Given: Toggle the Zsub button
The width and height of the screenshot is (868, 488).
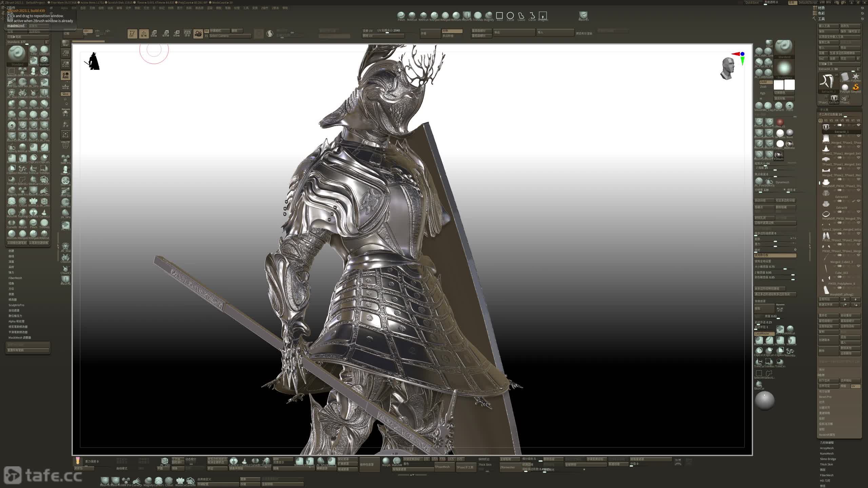Looking at the screenshot, I should coord(764,87).
